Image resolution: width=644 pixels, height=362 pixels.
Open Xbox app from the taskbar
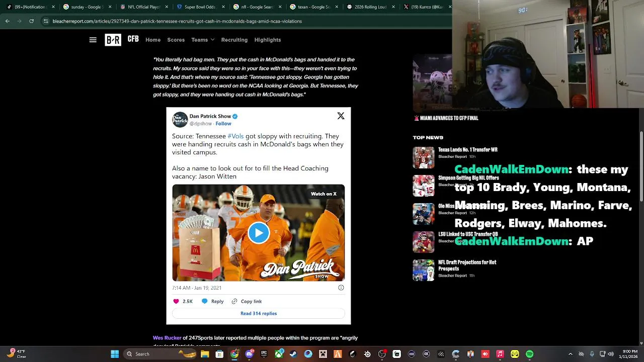(279, 354)
